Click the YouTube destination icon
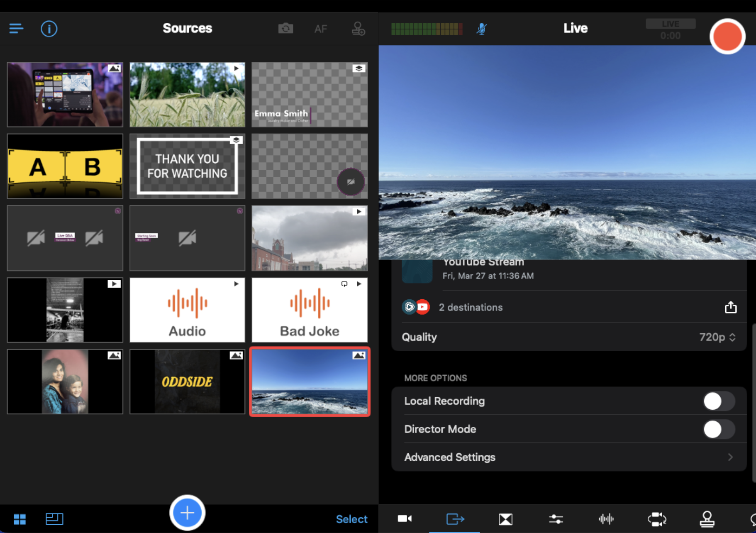756x533 pixels. tap(422, 307)
